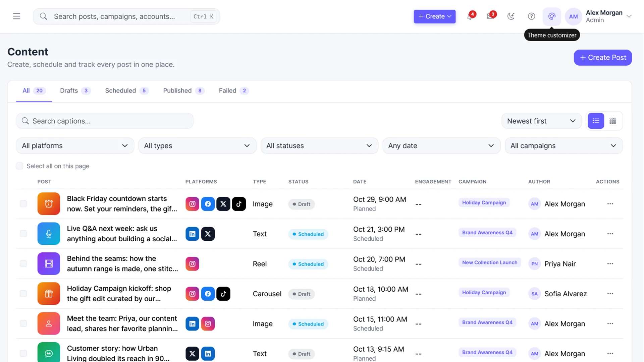
Task: Focus the global search posts field
Action: click(126, 16)
